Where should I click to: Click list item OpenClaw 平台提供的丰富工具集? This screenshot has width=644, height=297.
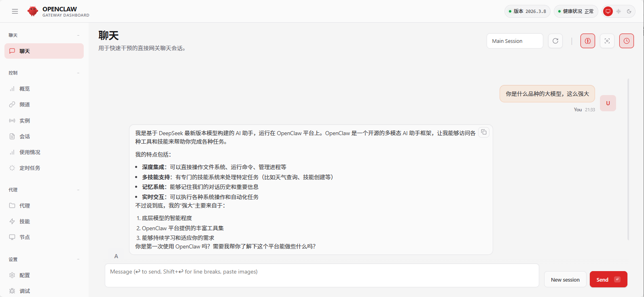click(183, 228)
